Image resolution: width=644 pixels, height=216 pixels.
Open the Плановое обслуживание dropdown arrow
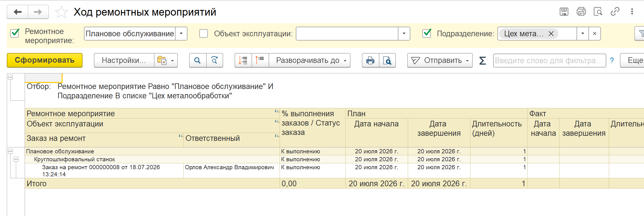tap(181, 34)
